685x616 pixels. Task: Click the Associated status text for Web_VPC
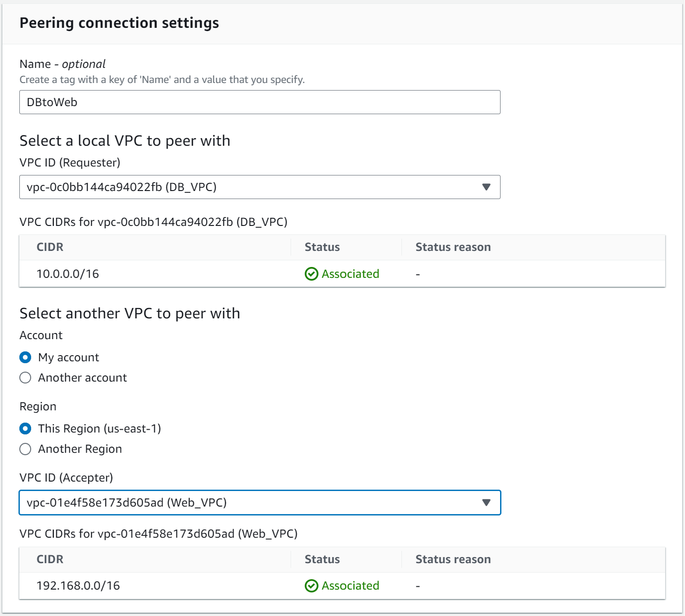click(350, 586)
